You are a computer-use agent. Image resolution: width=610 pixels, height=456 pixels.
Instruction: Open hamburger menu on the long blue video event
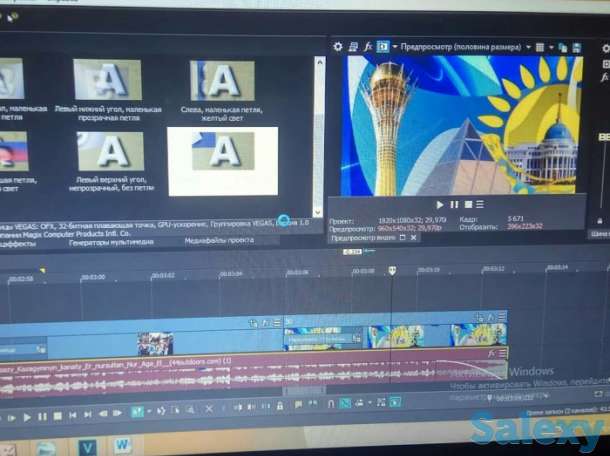coord(277,323)
